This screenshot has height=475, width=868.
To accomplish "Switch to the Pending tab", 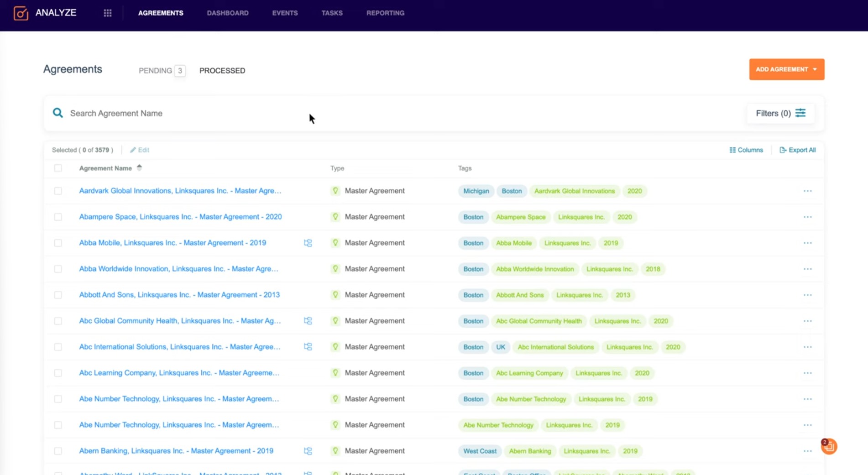I will [x=162, y=71].
